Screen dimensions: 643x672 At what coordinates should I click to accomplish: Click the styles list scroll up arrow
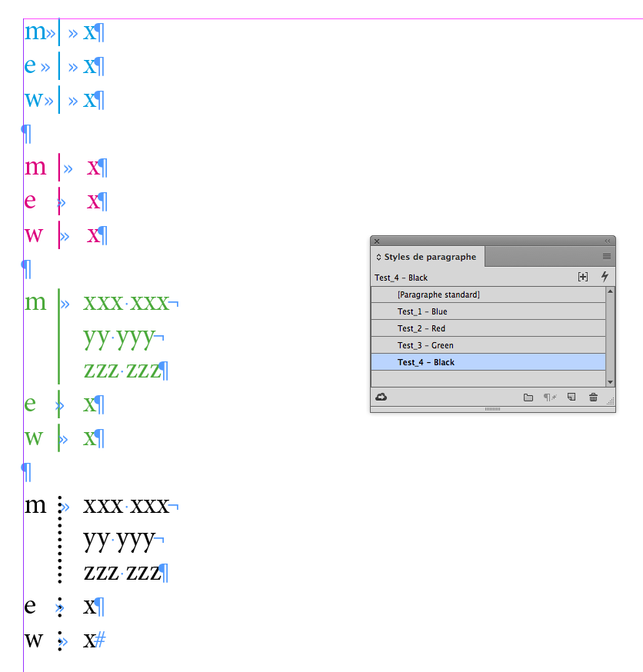[611, 291]
